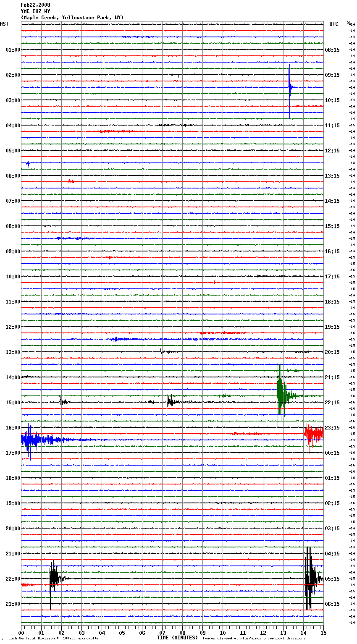Click the date header "Feb22,2008"

point(35,5)
